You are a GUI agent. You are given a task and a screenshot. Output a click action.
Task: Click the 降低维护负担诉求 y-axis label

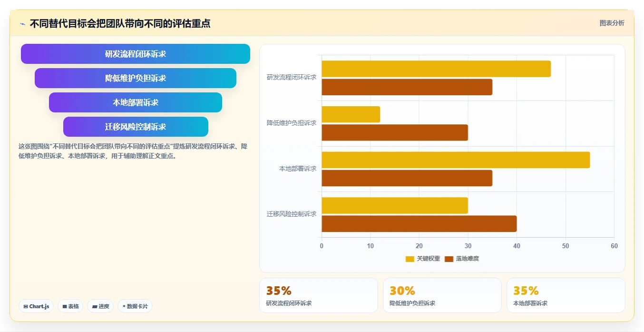pyautogui.click(x=292, y=123)
